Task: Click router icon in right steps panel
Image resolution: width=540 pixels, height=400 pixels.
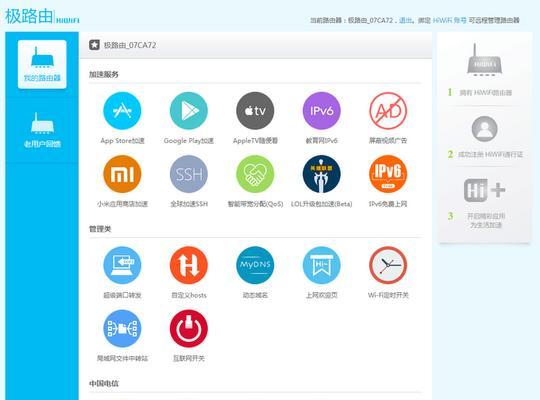Action: (484, 60)
